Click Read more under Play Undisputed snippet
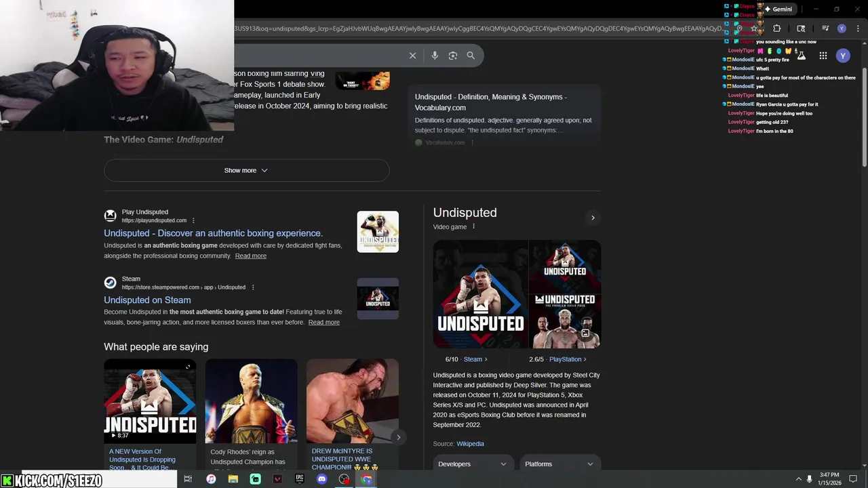 [x=250, y=256]
